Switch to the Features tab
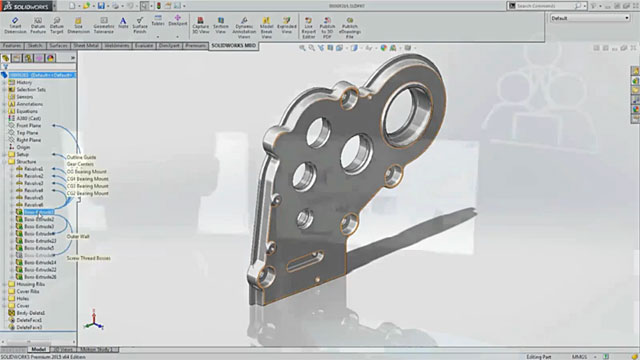 12,46
